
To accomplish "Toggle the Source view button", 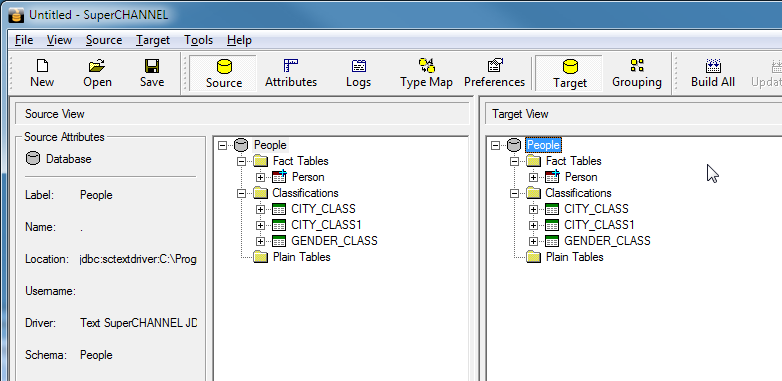I will (x=223, y=73).
